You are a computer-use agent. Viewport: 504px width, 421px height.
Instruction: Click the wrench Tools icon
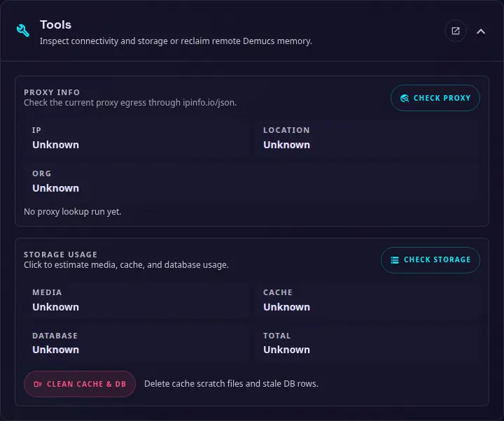pos(23,31)
